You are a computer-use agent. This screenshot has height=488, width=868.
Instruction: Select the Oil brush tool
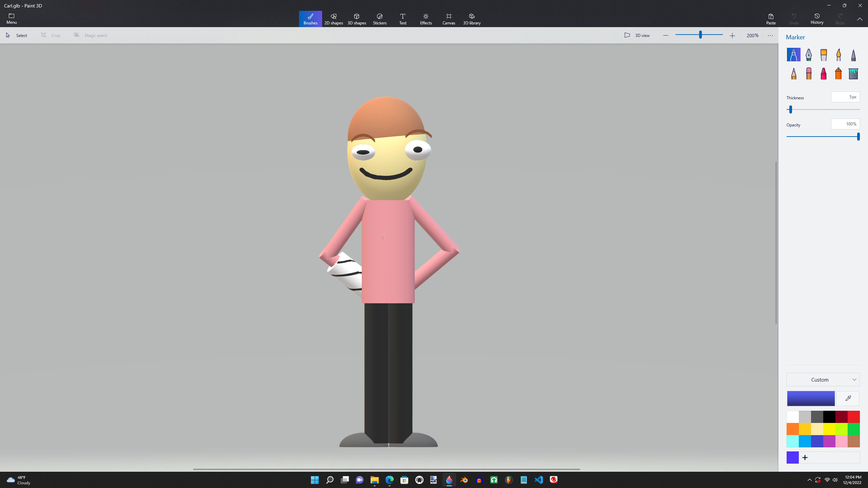(x=824, y=55)
